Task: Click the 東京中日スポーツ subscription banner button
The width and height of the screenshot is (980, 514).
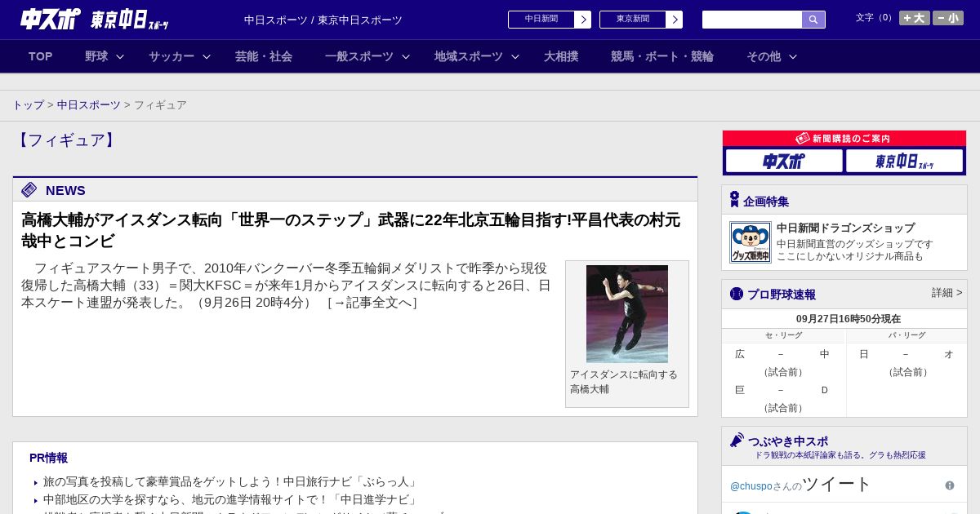Action: [904, 161]
